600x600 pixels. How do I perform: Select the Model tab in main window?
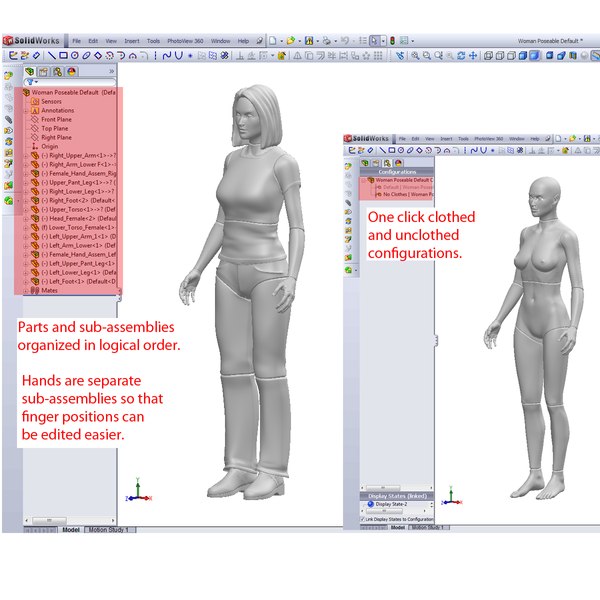click(x=71, y=530)
